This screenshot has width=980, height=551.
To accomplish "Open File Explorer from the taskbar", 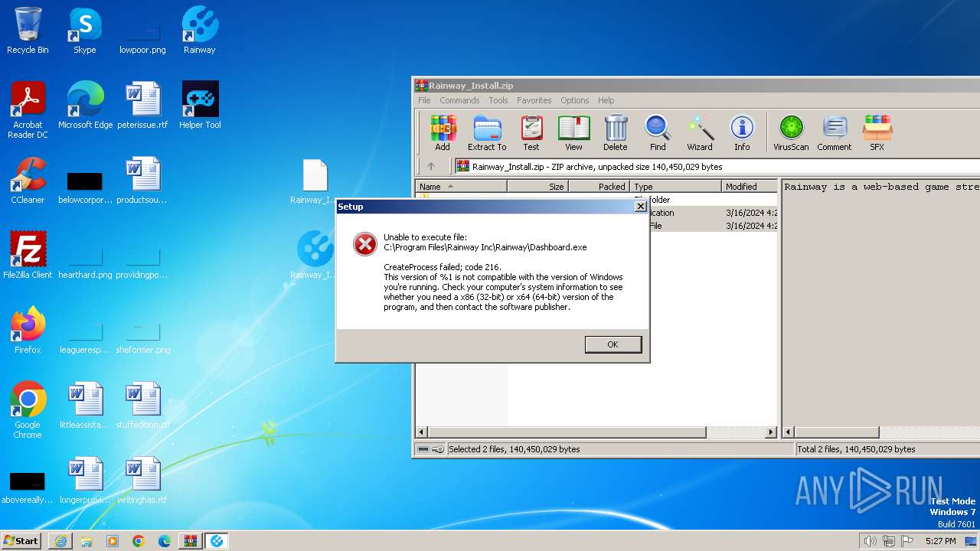I will pos(87,541).
